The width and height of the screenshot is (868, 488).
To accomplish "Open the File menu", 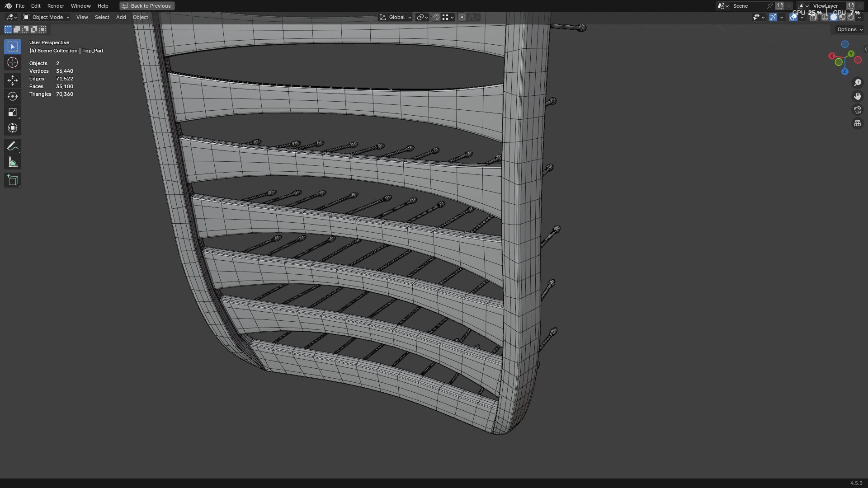I will pos(20,6).
